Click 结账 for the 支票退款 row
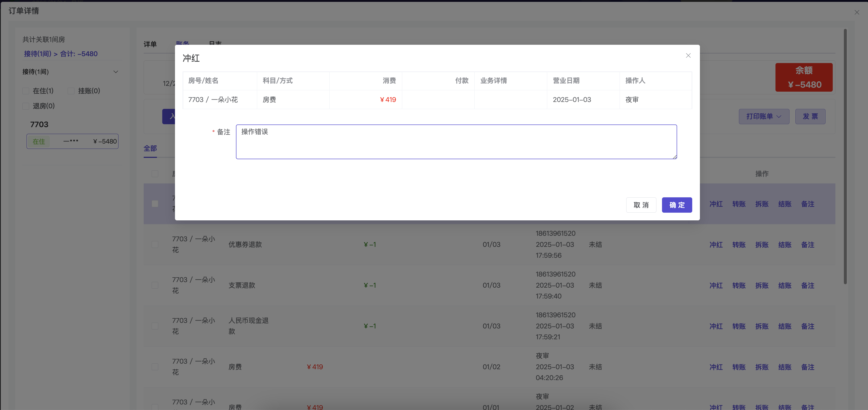The image size is (868, 410). click(785, 286)
